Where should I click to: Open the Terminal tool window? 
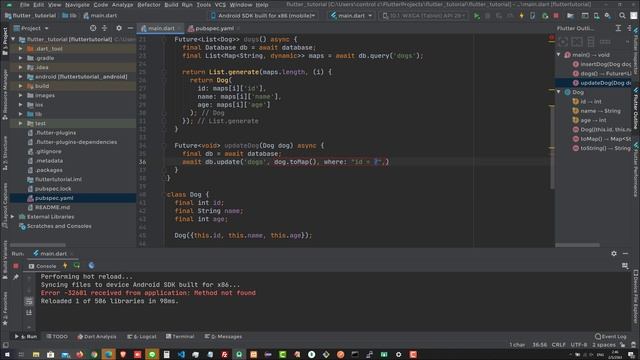(x=180, y=337)
